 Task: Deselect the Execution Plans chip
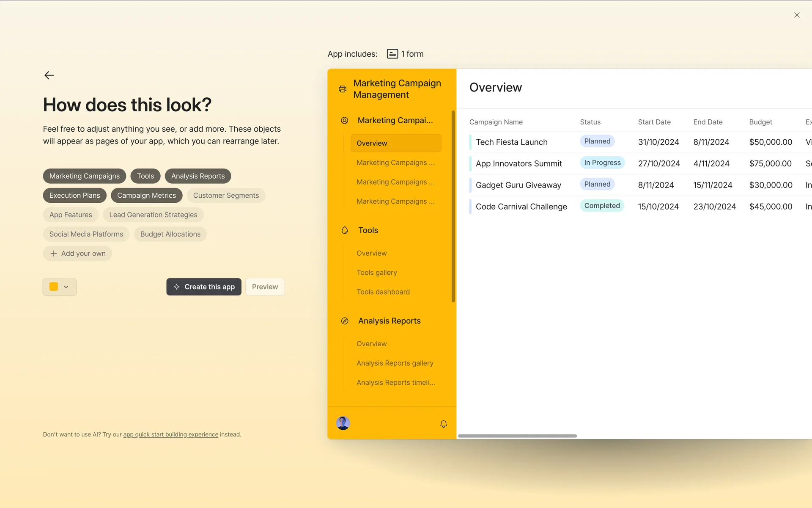point(74,196)
